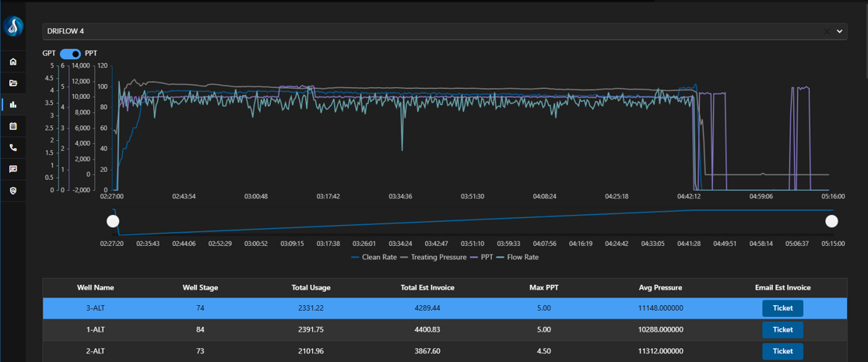
Task: Open the chat message icon in sidebar
Action: [13, 169]
